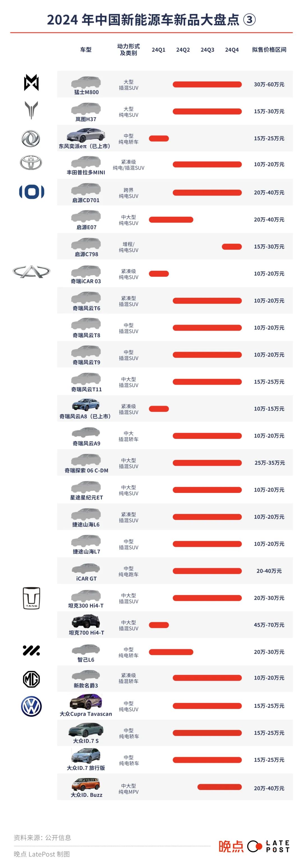Select the 24Q1 column header

pos(159,50)
